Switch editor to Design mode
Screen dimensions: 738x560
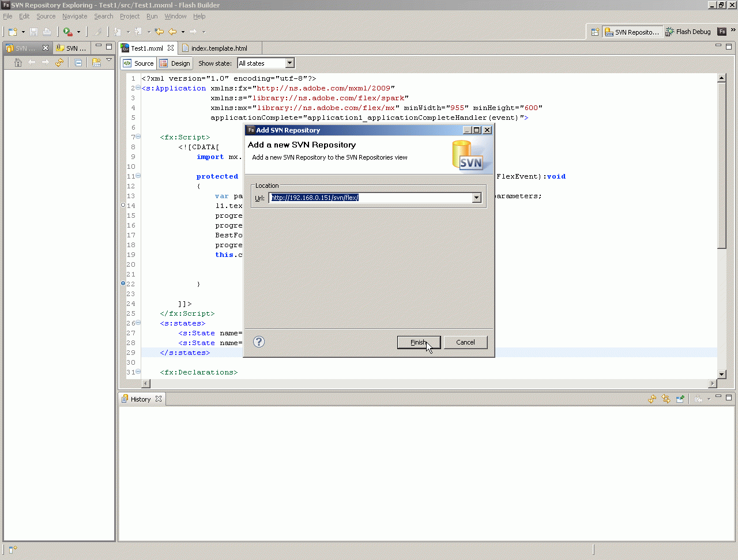point(175,63)
